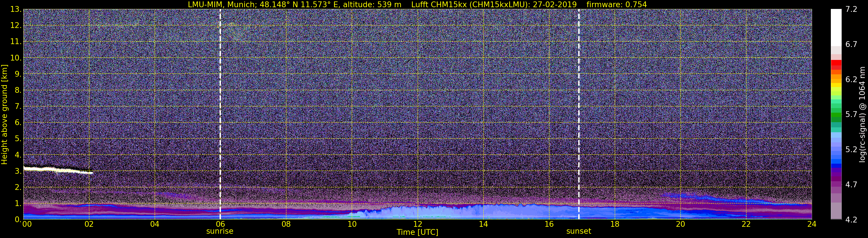Click the '16' time tick label
Screen dimensions: 868x238
549,224
